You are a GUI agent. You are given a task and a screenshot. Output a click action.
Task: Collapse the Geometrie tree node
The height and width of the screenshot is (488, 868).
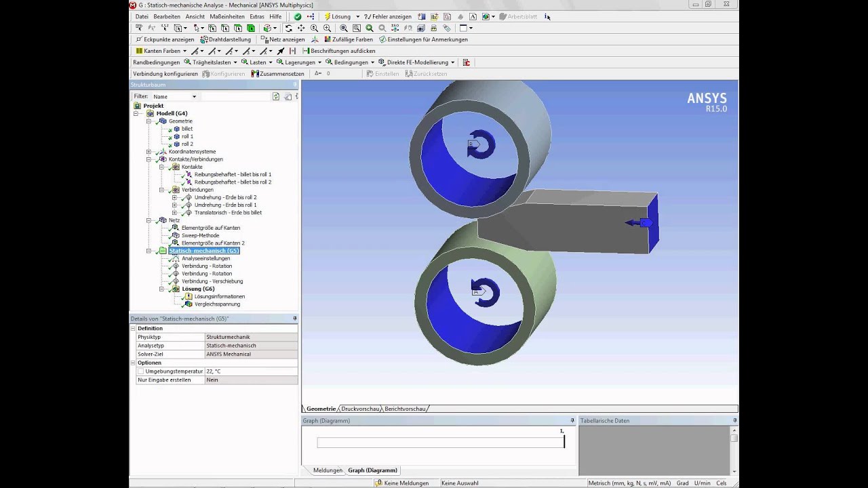click(x=149, y=121)
